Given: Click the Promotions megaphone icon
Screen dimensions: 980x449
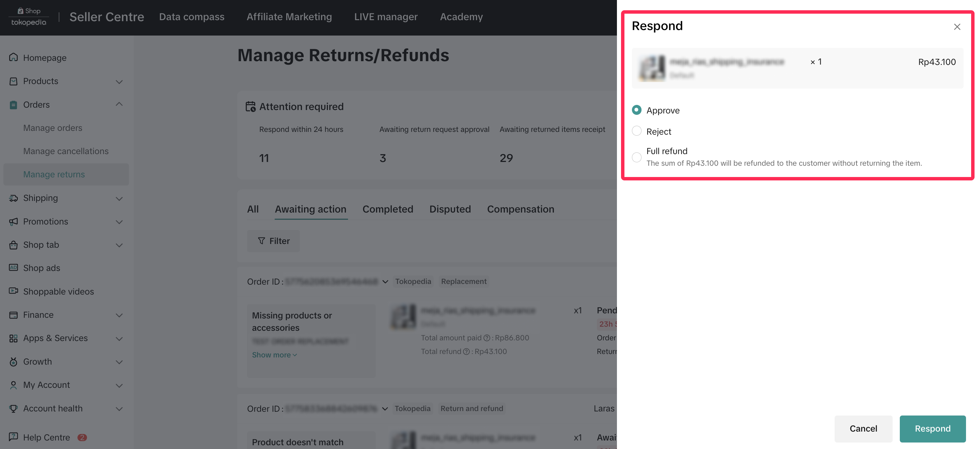Looking at the screenshot, I should [x=13, y=221].
